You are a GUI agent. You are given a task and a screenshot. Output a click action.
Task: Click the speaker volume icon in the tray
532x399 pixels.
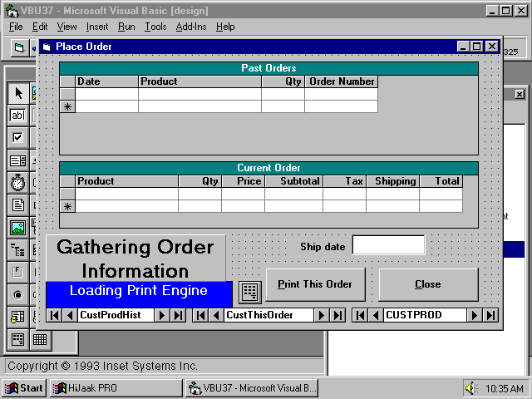[470, 388]
